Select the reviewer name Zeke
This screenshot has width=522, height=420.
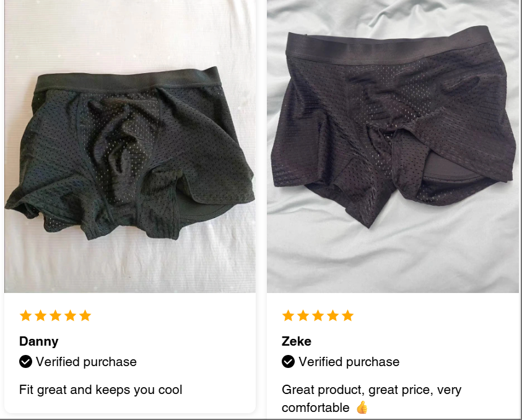(296, 341)
